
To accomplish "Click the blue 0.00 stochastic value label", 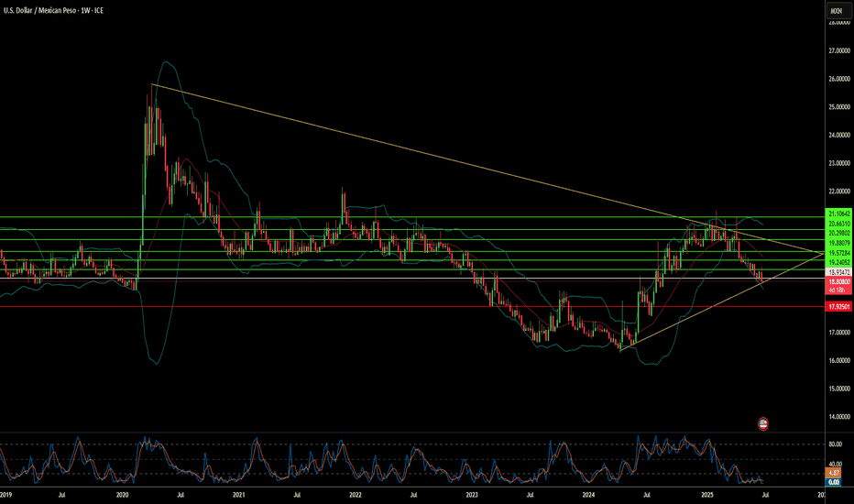I will pos(833,482).
